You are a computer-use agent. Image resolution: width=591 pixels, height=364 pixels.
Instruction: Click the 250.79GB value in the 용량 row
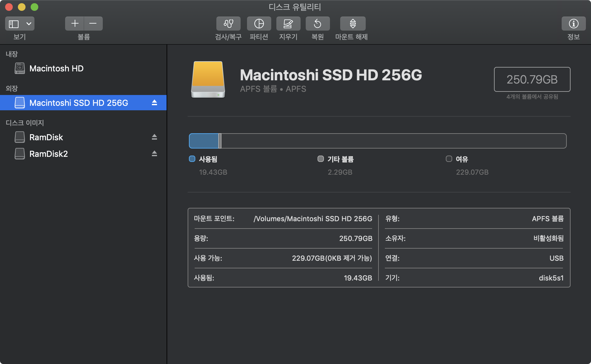pyautogui.click(x=356, y=238)
